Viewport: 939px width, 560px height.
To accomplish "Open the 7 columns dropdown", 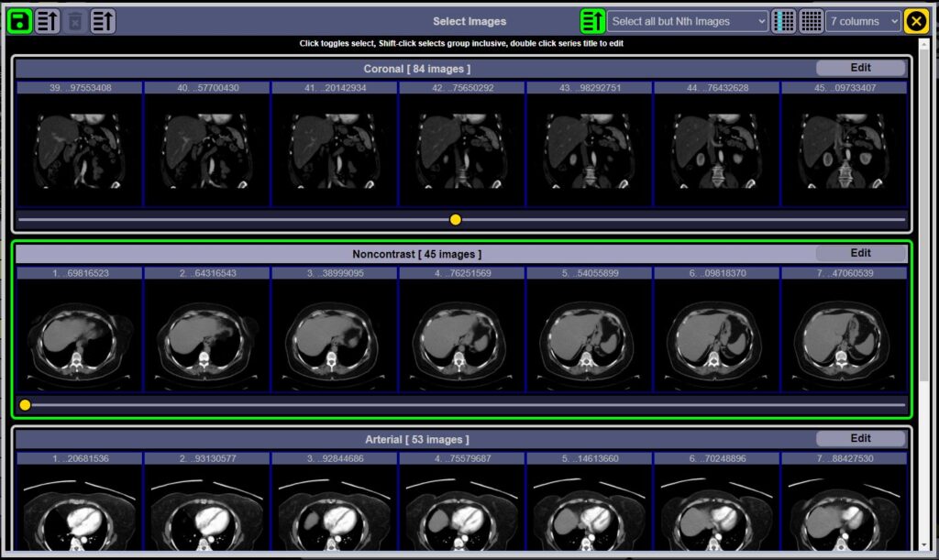I will click(x=863, y=21).
